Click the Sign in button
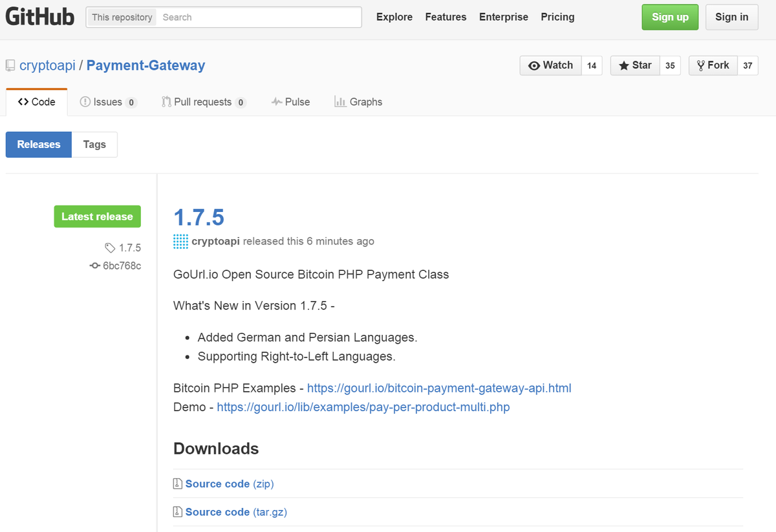This screenshot has width=776, height=532. [x=732, y=17]
